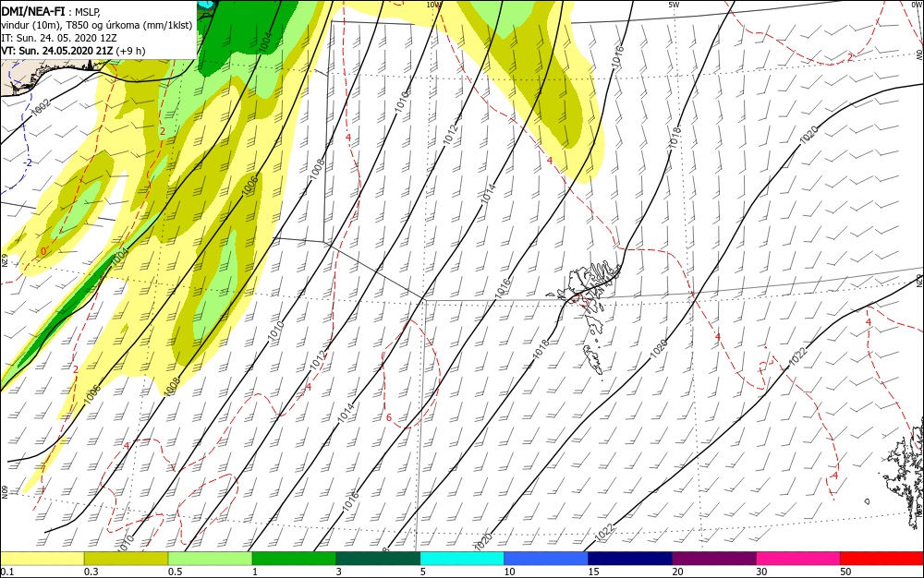This screenshot has width=924, height=578.
Task: Select the purple 20 mm legend band
Action: (x=714, y=559)
